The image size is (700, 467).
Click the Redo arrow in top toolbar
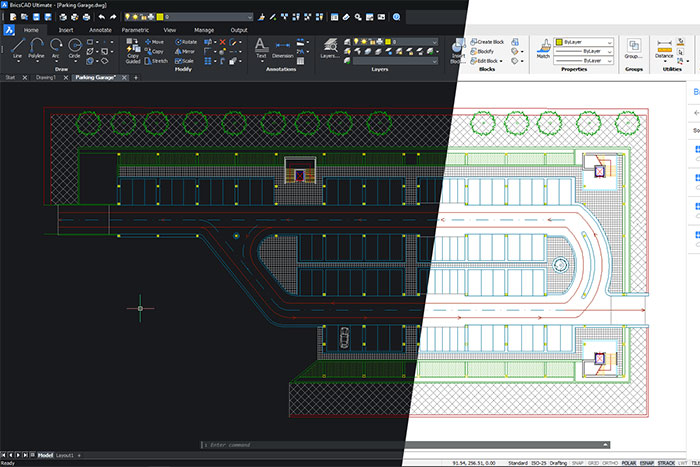coord(113,17)
